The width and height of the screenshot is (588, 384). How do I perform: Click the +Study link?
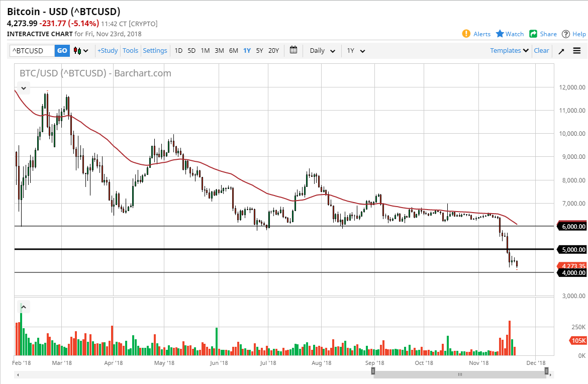coord(107,50)
